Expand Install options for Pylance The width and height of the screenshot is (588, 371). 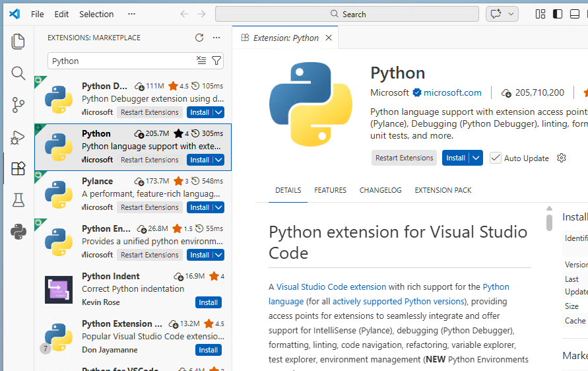[219, 207]
